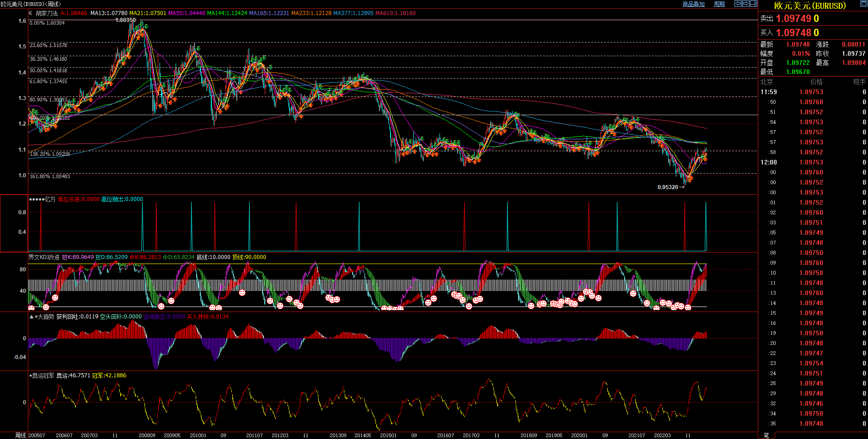Viewport: 868px width, 439px height.
Task: Select the 12:00 tick row
Action: (813, 162)
